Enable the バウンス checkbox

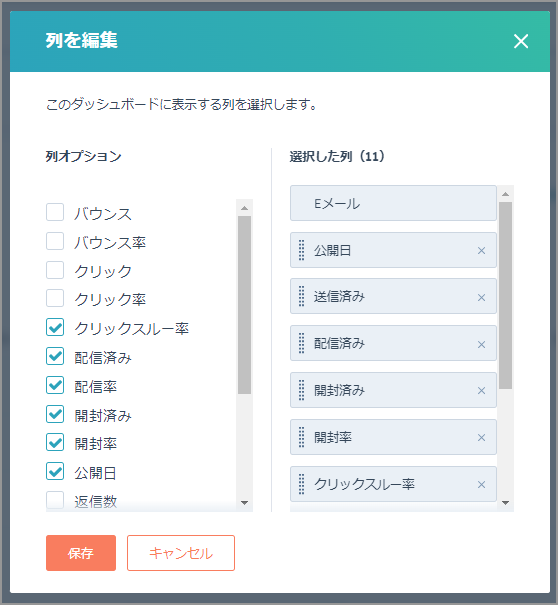click(x=55, y=212)
